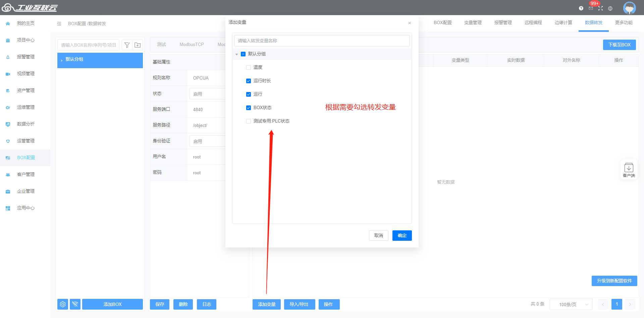
Task: Click 确定 to confirm variables
Action: (402, 235)
